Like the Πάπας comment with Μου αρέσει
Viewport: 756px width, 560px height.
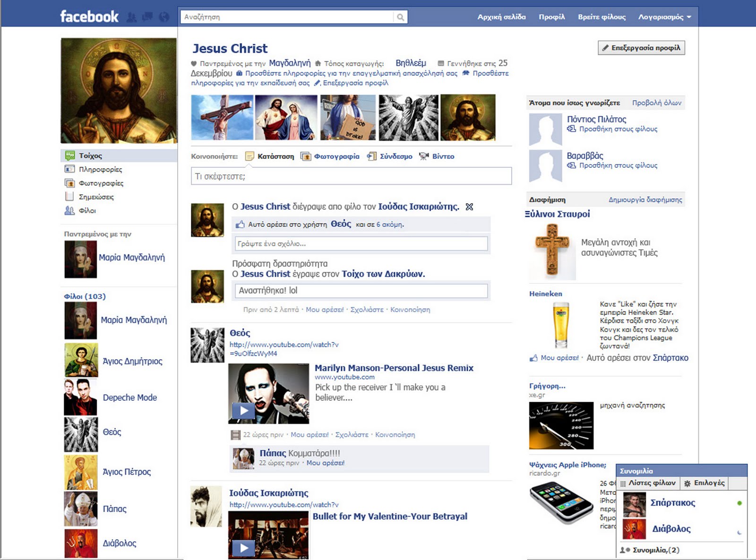[326, 463]
